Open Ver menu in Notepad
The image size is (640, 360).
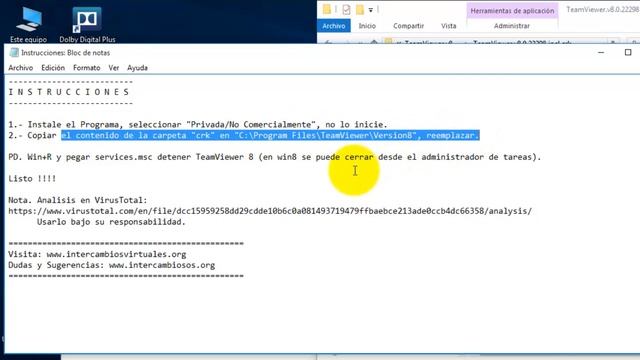click(x=113, y=68)
